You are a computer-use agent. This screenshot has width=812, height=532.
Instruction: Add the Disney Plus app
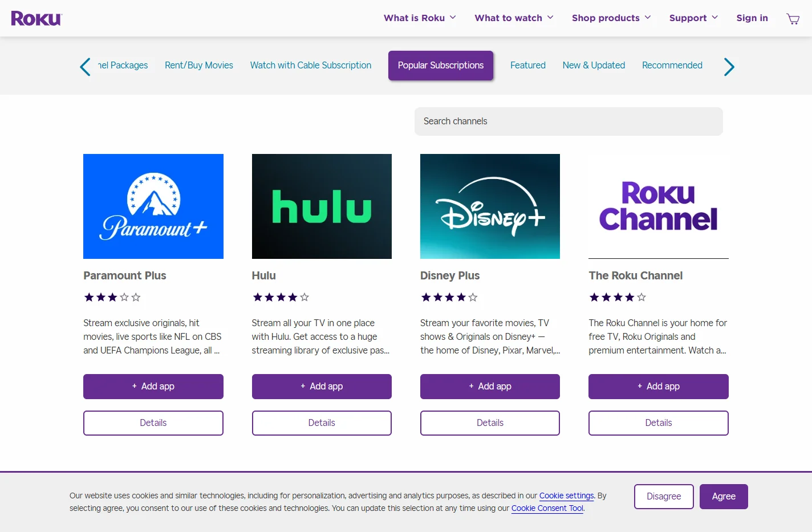click(490, 387)
